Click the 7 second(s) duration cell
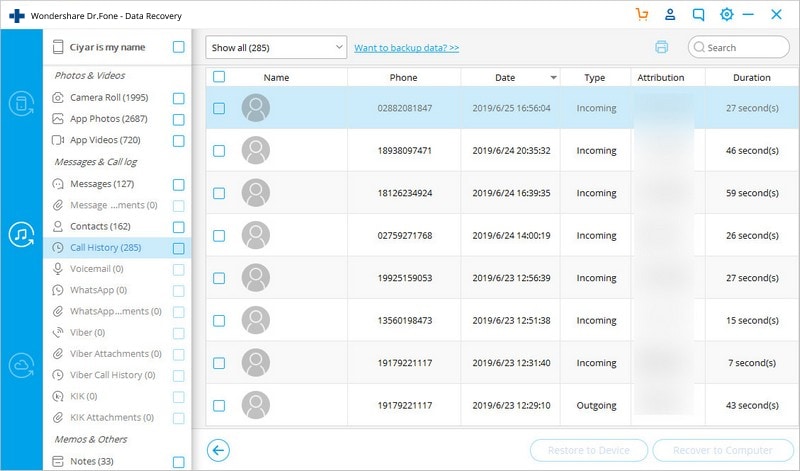 pyautogui.click(x=752, y=363)
